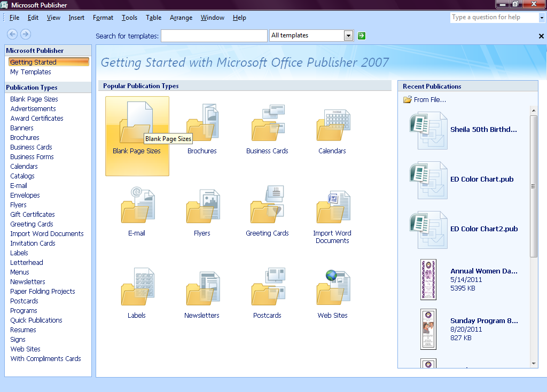Open the Window menu
Screen dimensions: 547x392
tap(213, 18)
